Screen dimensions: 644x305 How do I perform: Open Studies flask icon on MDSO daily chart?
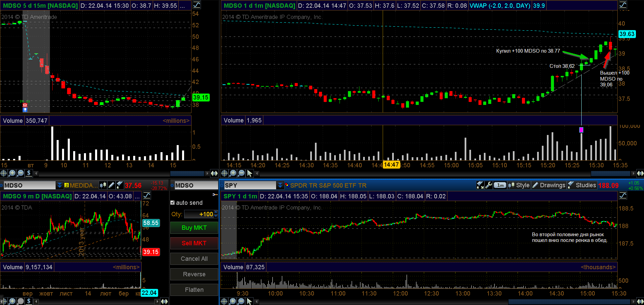click(120, 185)
